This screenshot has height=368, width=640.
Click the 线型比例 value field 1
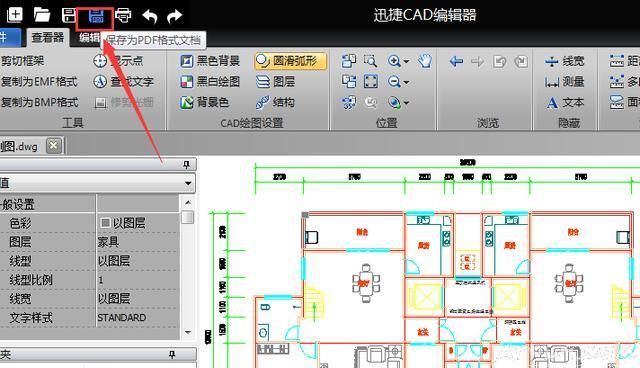[x=138, y=280]
